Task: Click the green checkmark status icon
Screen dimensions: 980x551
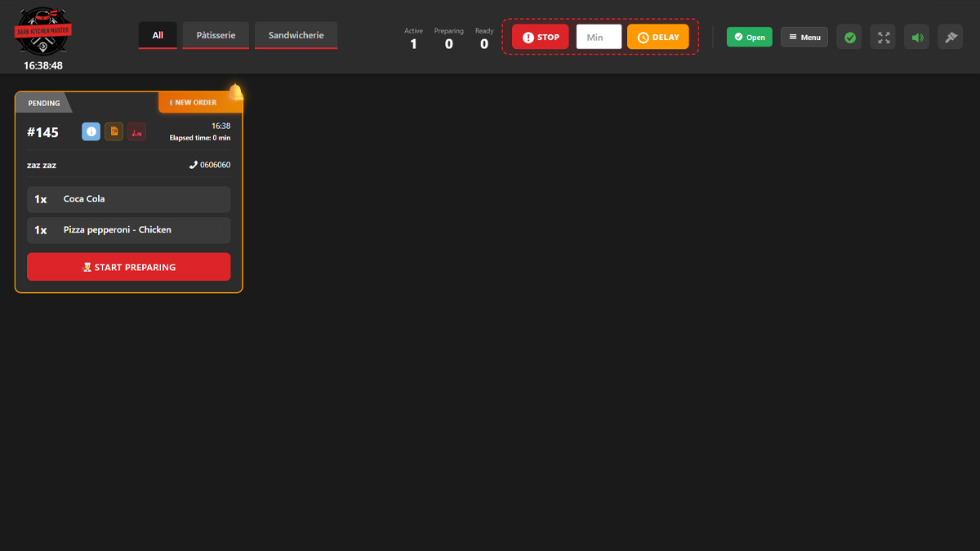Action: click(849, 37)
